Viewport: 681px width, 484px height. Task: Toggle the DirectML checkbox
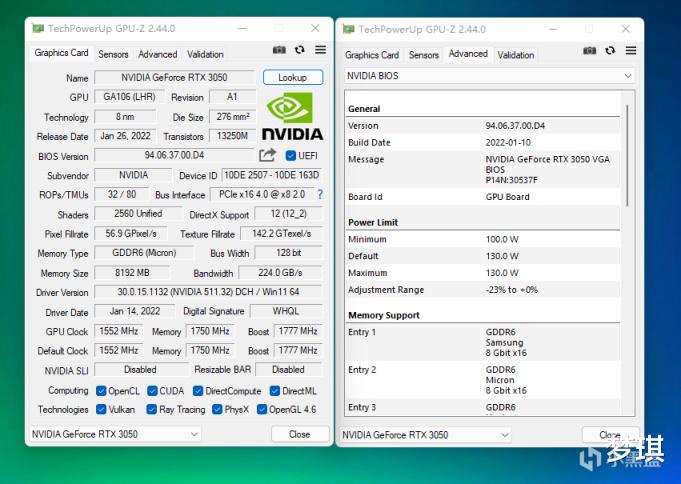(274, 391)
